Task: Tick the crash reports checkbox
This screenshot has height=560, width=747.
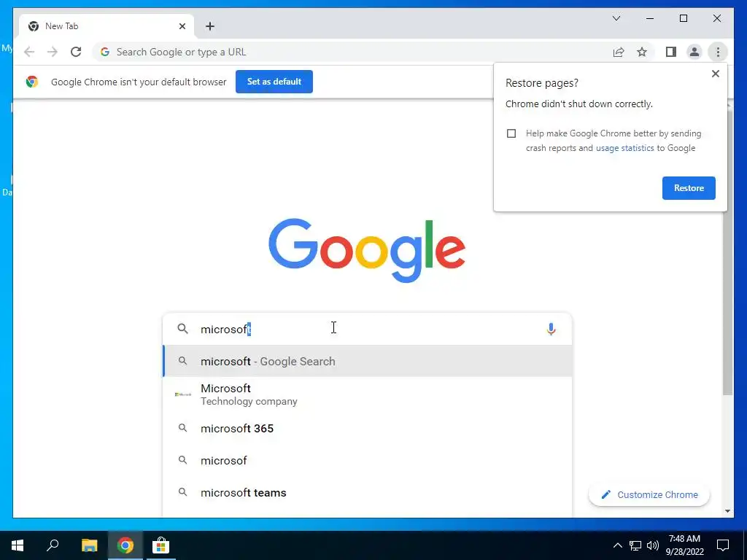Action: point(511,133)
